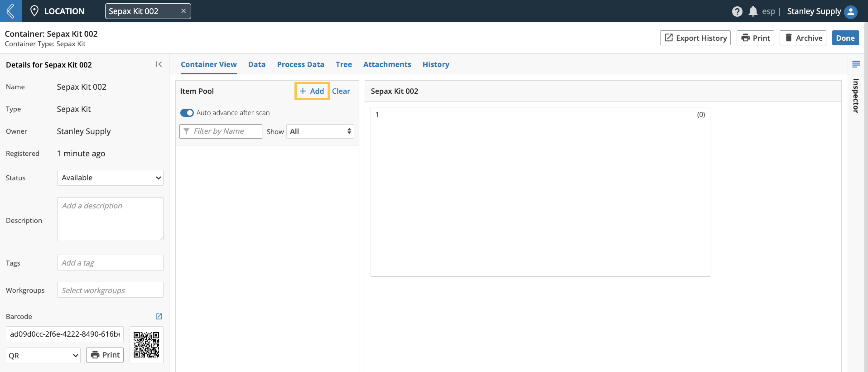
Task: Open the help question mark icon
Action: pyautogui.click(x=737, y=12)
